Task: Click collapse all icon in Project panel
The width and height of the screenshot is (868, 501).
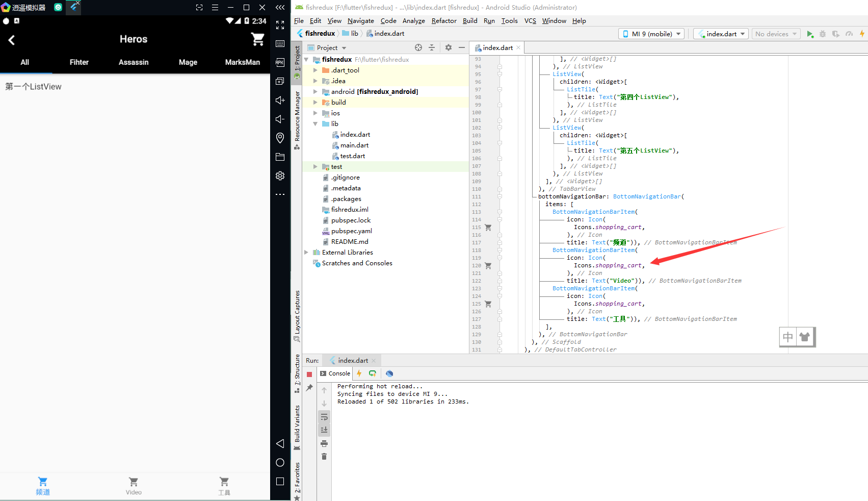Action: [432, 47]
